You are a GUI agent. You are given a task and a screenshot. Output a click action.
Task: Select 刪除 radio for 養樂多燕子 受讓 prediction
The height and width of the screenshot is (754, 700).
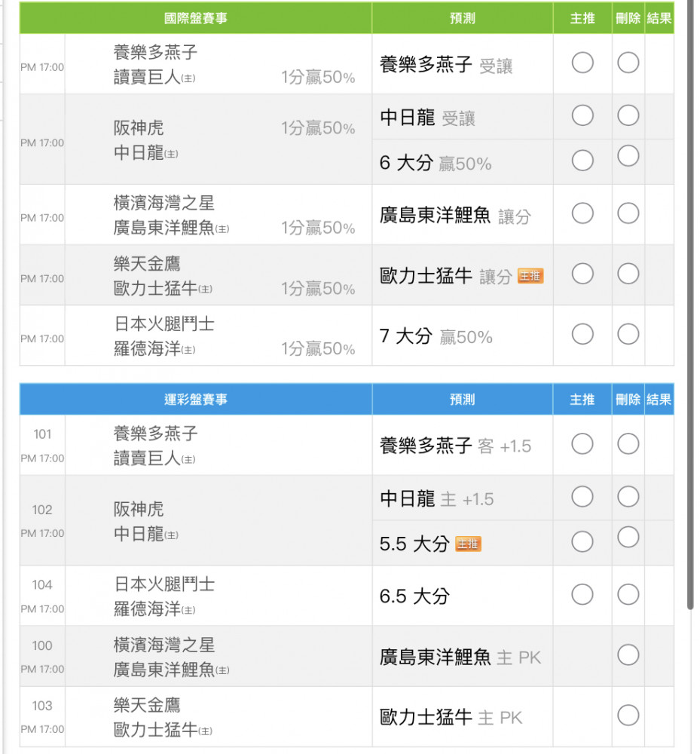click(x=628, y=62)
